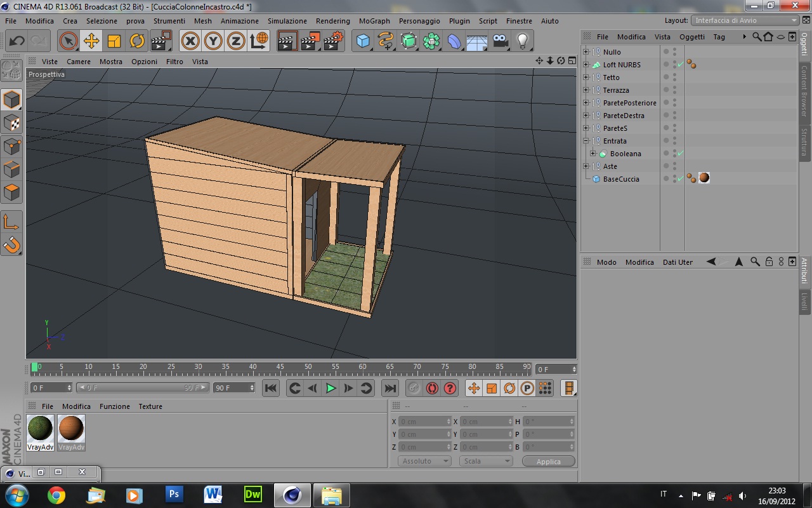Enable the snapping magnet tool
Image resolution: width=812 pixels, height=508 pixels.
pos(11,244)
